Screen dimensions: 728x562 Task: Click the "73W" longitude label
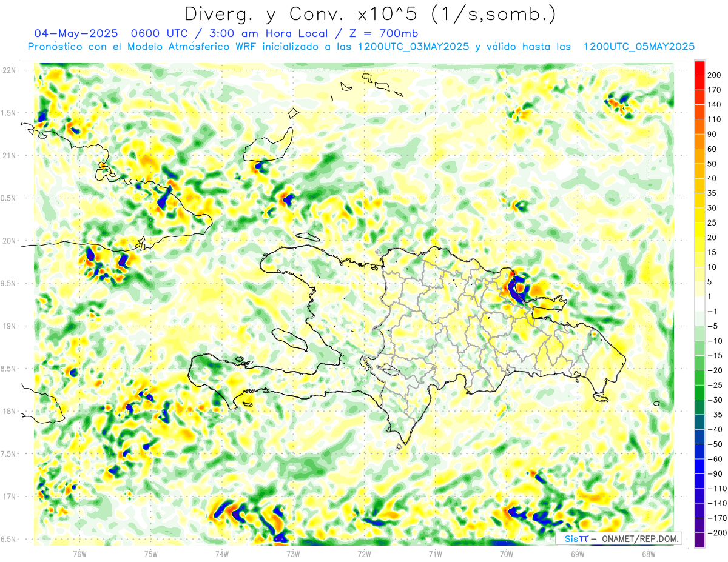[293, 554]
